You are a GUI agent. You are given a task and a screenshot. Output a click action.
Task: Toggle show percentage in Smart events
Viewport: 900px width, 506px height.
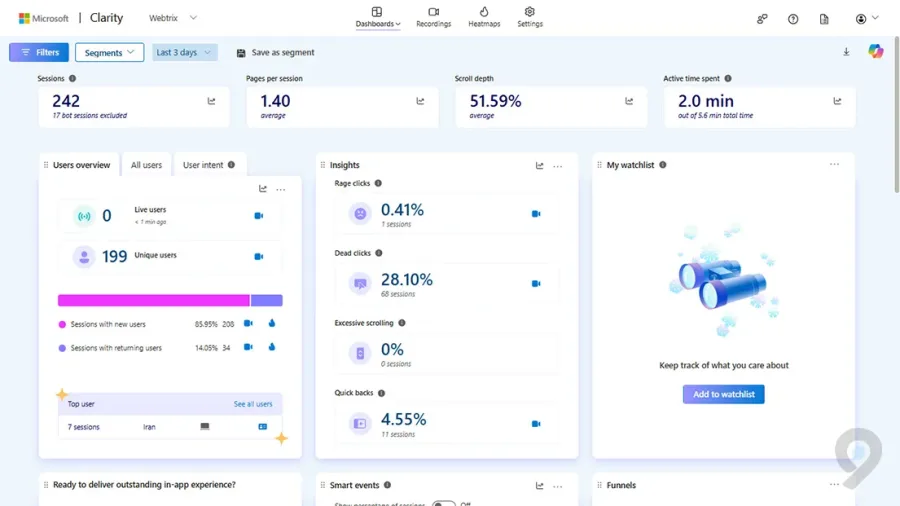(x=443, y=504)
